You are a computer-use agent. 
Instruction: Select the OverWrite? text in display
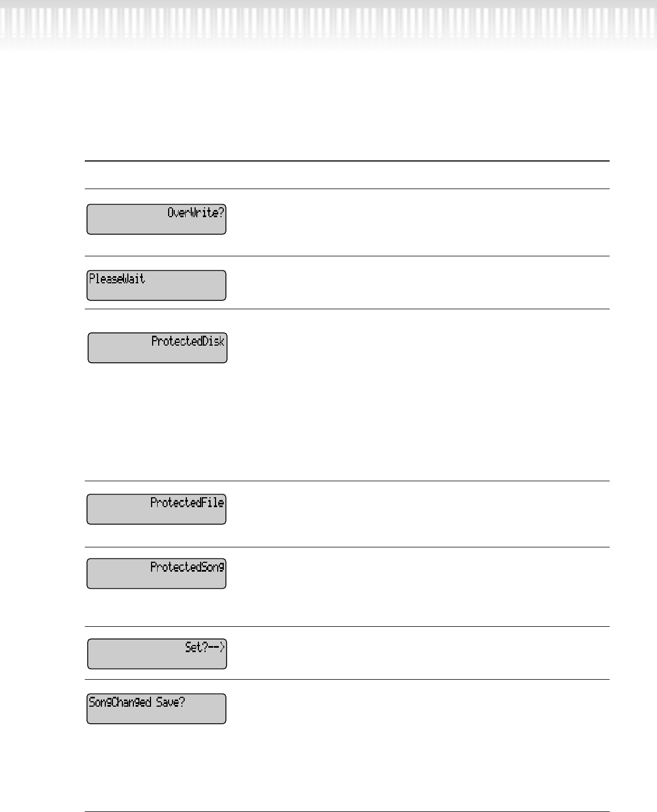click(196, 213)
